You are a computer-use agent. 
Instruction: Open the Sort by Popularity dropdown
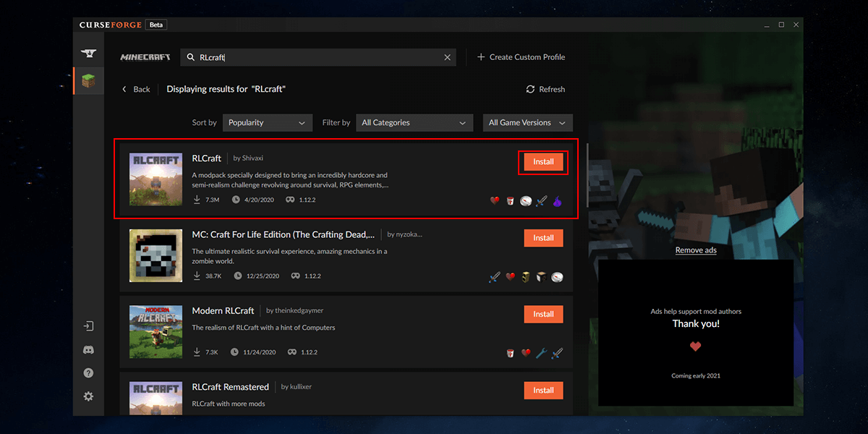coord(268,123)
